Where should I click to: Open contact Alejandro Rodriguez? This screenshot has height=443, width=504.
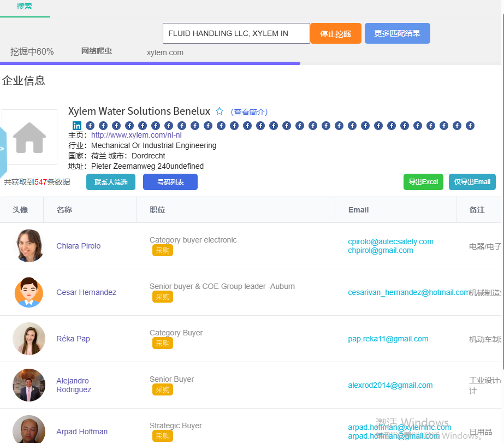point(74,385)
